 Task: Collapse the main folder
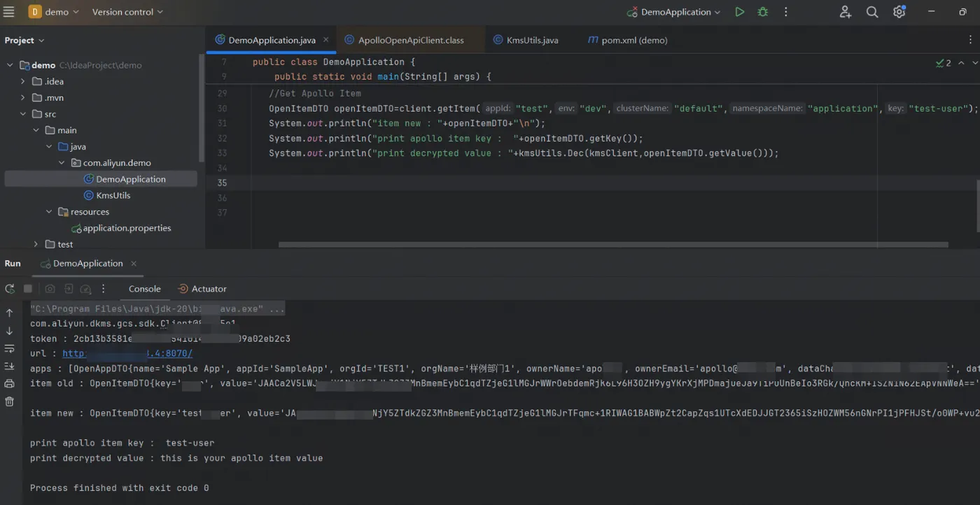pyautogui.click(x=36, y=130)
